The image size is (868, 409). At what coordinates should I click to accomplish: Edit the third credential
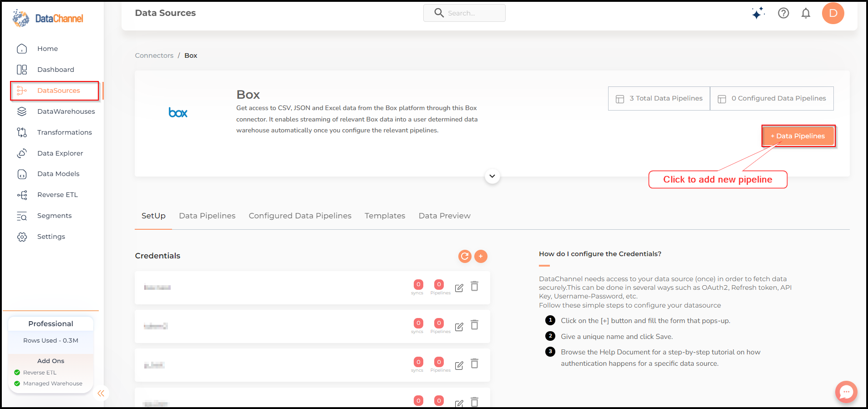point(459,365)
